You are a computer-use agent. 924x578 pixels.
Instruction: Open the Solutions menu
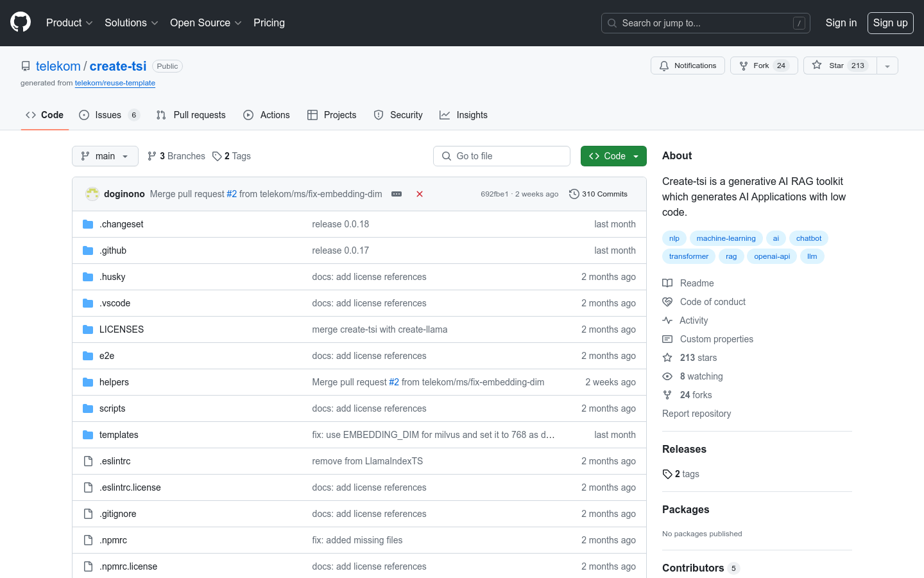click(x=131, y=22)
